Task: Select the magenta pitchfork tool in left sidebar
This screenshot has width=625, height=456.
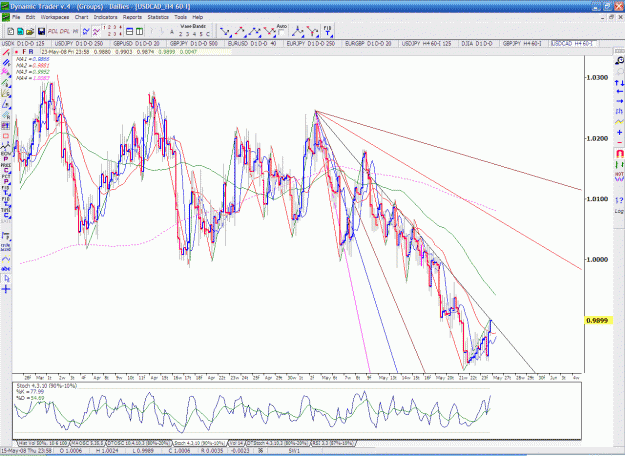Action: [6, 72]
